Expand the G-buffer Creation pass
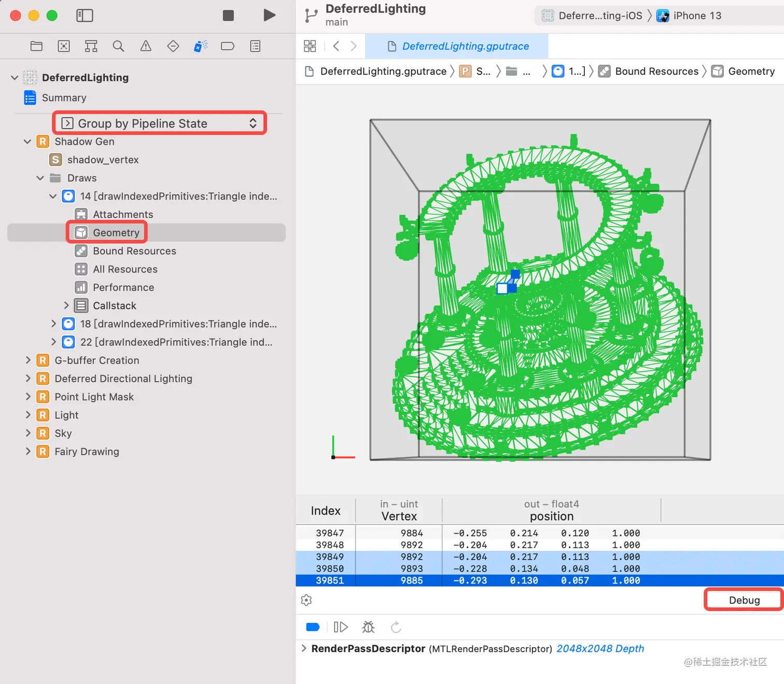784x684 pixels. (28, 360)
